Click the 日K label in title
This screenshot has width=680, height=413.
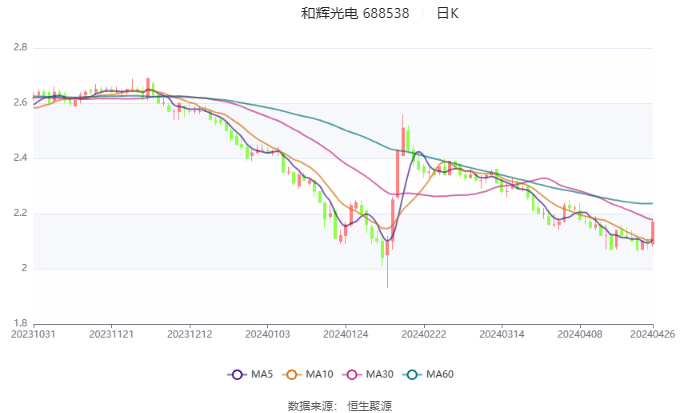(447, 13)
